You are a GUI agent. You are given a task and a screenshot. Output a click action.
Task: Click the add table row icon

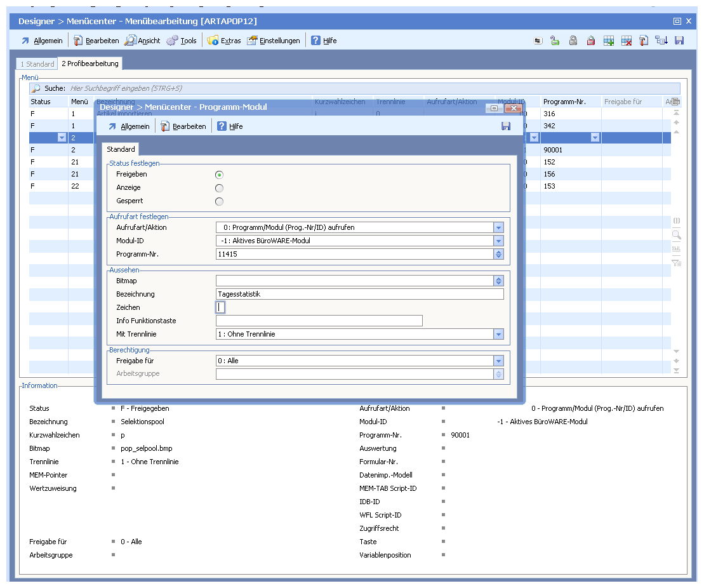click(x=609, y=41)
